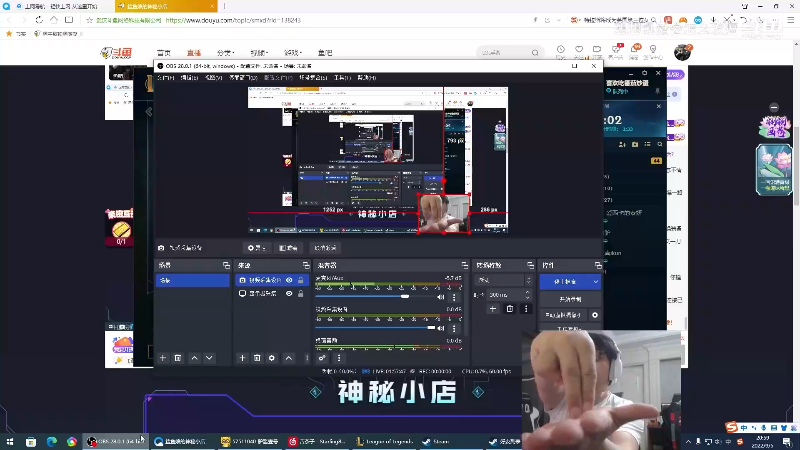The height and width of the screenshot is (450, 800).
Task: Open browser history clock icon on Douyu
Action: coord(561,49)
